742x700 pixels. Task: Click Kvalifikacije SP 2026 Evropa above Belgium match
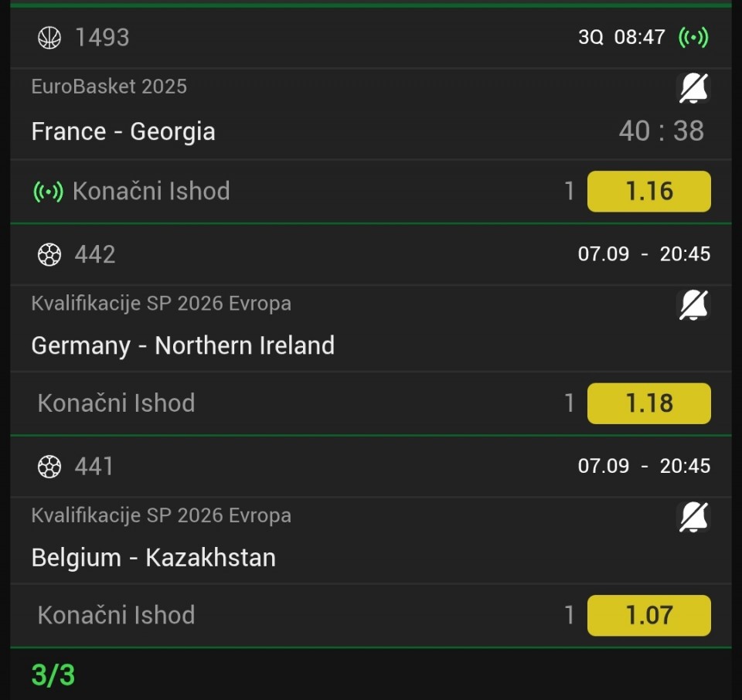pos(161,515)
